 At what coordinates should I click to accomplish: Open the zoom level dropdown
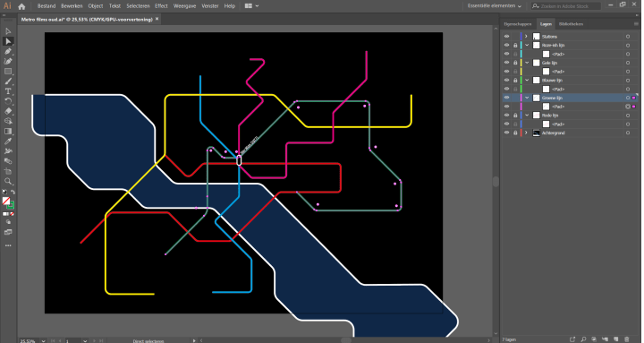click(43, 340)
